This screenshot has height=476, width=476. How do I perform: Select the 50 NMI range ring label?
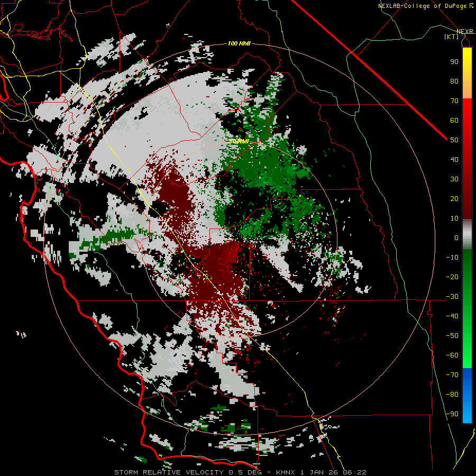[239, 141]
